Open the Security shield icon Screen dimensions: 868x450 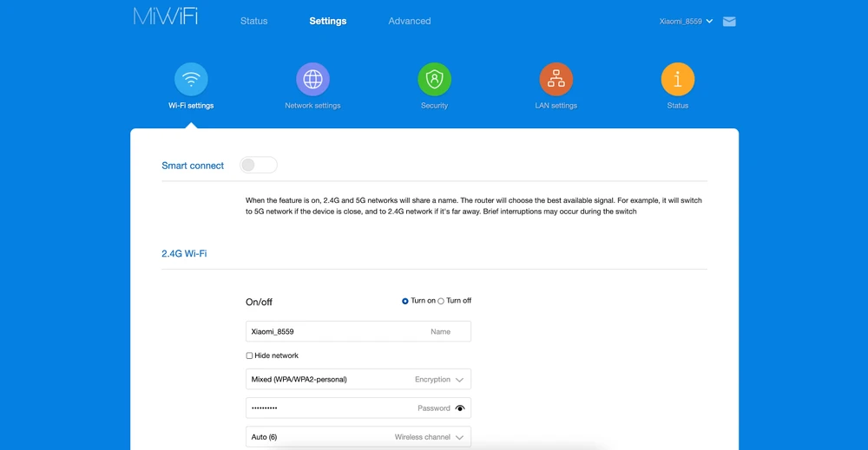[435, 79]
